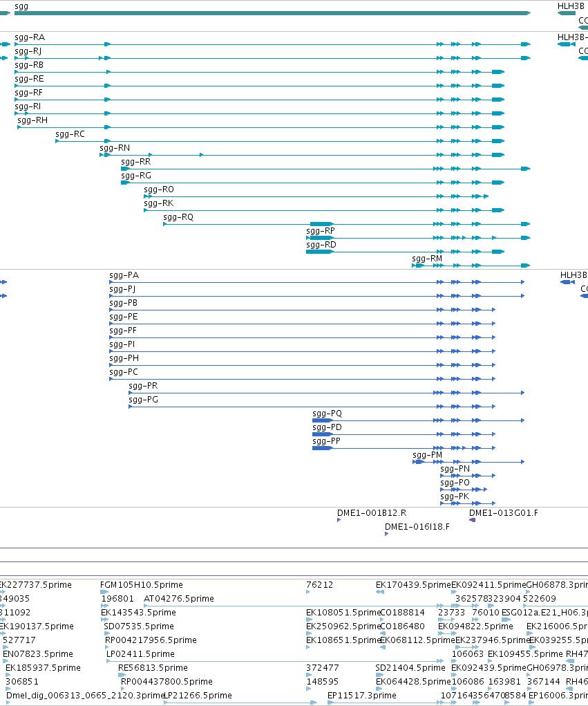Click the sgg-PA protein label
The height and width of the screenshot is (706, 588).
click(x=124, y=275)
